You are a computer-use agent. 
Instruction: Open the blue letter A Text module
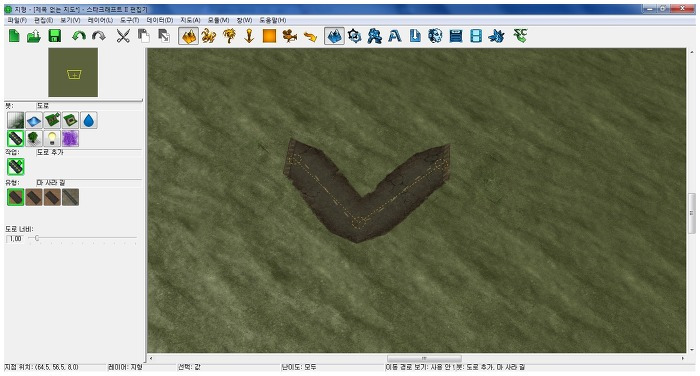(395, 36)
